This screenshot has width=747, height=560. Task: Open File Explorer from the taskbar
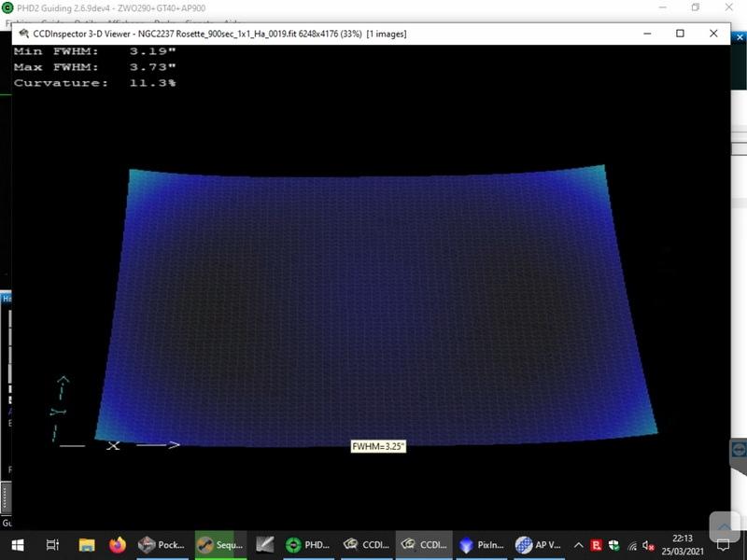(87, 545)
